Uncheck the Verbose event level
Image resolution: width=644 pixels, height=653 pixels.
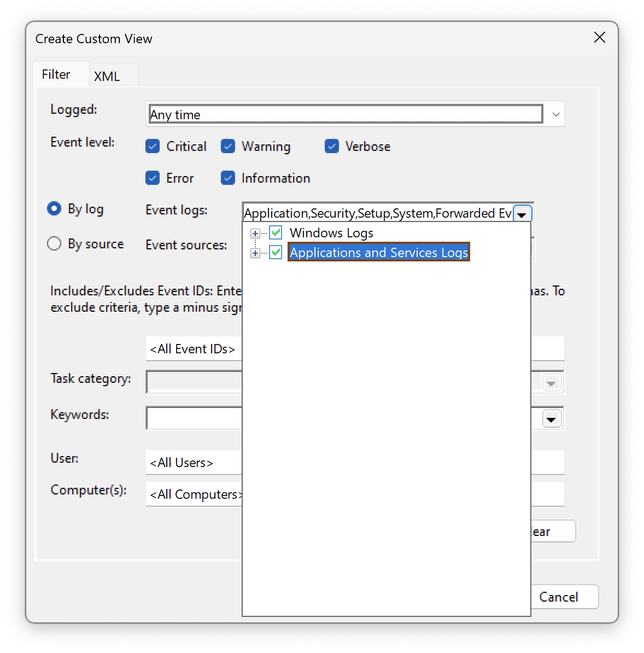click(332, 146)
